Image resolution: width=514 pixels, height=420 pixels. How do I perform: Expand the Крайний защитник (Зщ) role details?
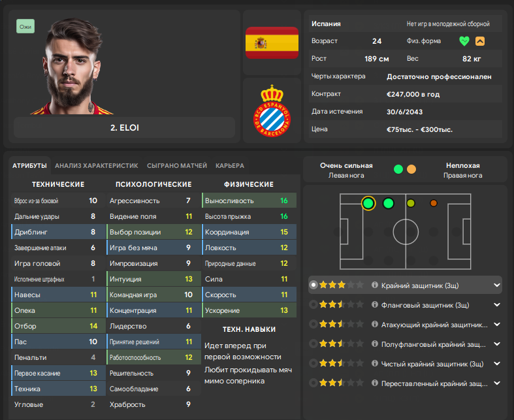pyautogui.click(x=497, y=285)
